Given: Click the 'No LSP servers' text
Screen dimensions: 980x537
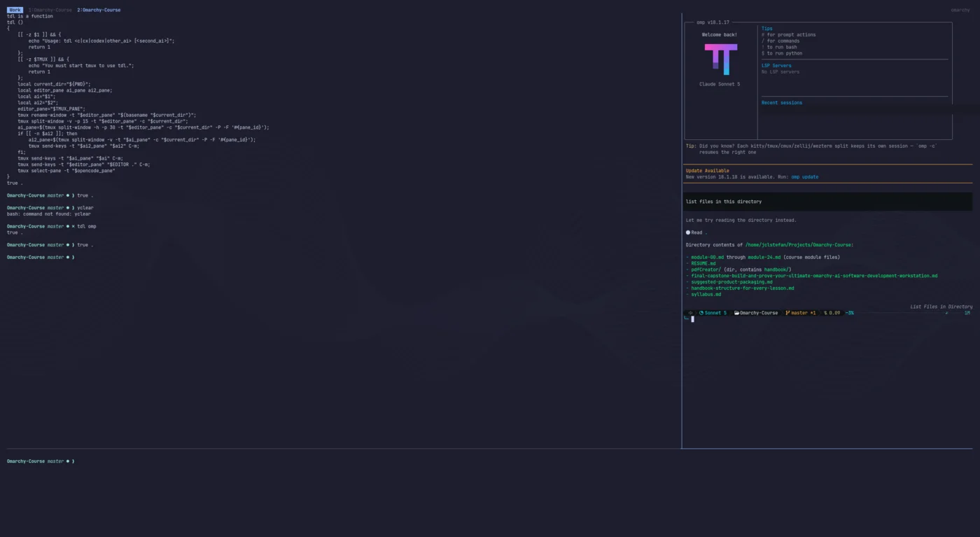Looking at the screenshot, I should tap(780, 71).
